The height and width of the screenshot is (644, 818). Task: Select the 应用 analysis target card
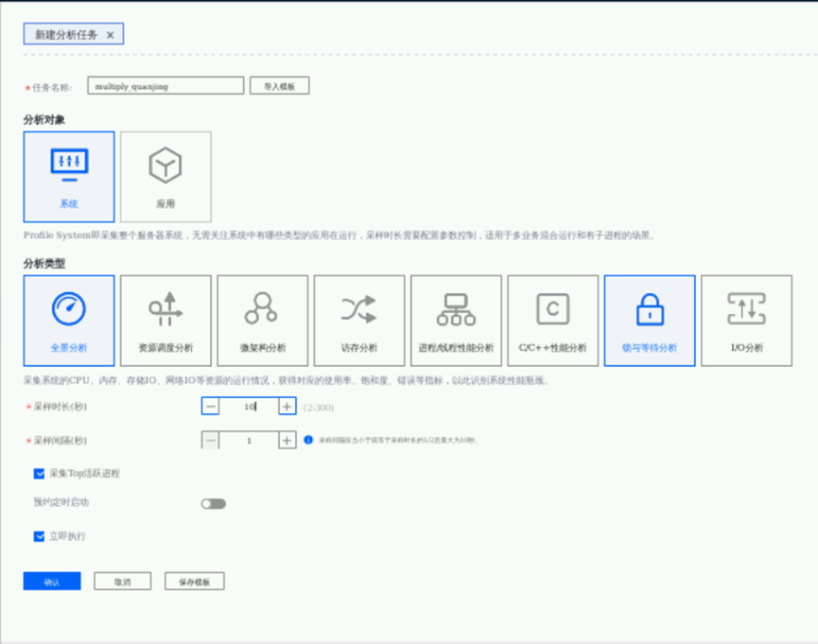[165, 177]
